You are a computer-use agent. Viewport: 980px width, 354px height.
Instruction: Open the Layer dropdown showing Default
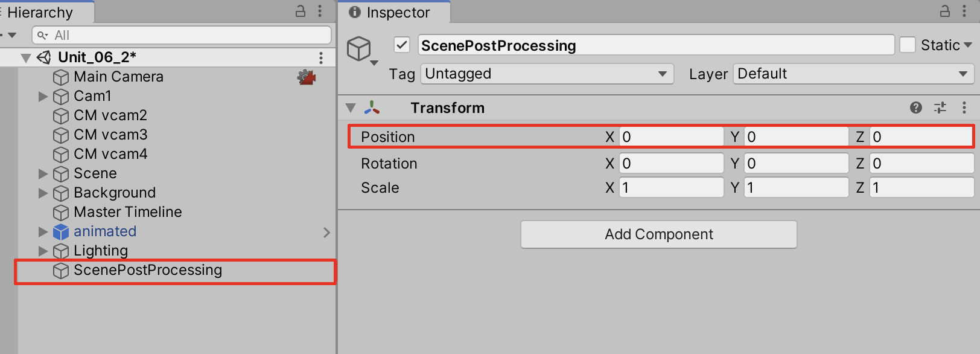[853, 74]
